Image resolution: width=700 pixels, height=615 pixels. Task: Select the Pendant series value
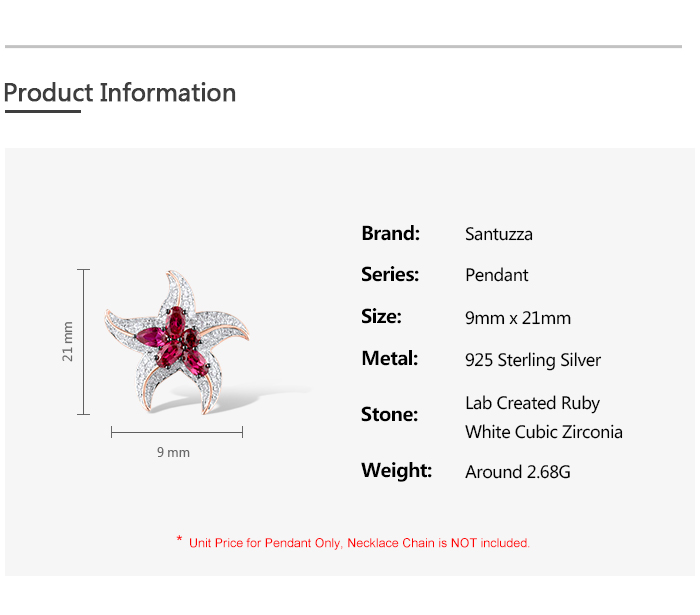tap(497, 275)
